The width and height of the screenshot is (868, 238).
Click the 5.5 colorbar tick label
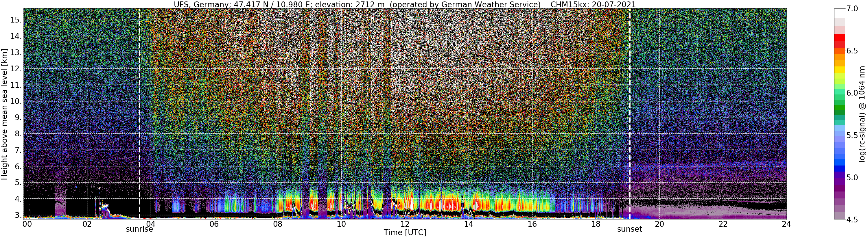[852, 135]
